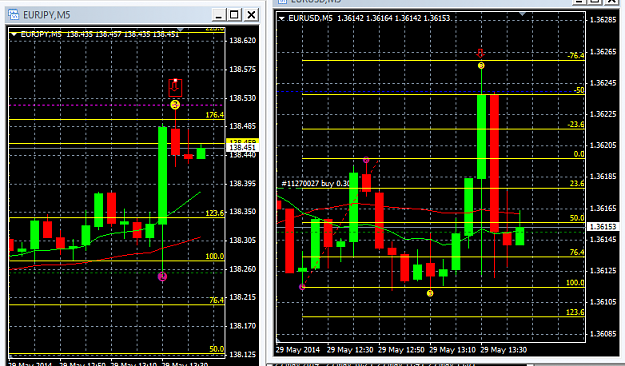This screenshot has height=366, width=625.
Task: Minimize the EURJPY,M5 chart window
Action: tap(218, 15)
